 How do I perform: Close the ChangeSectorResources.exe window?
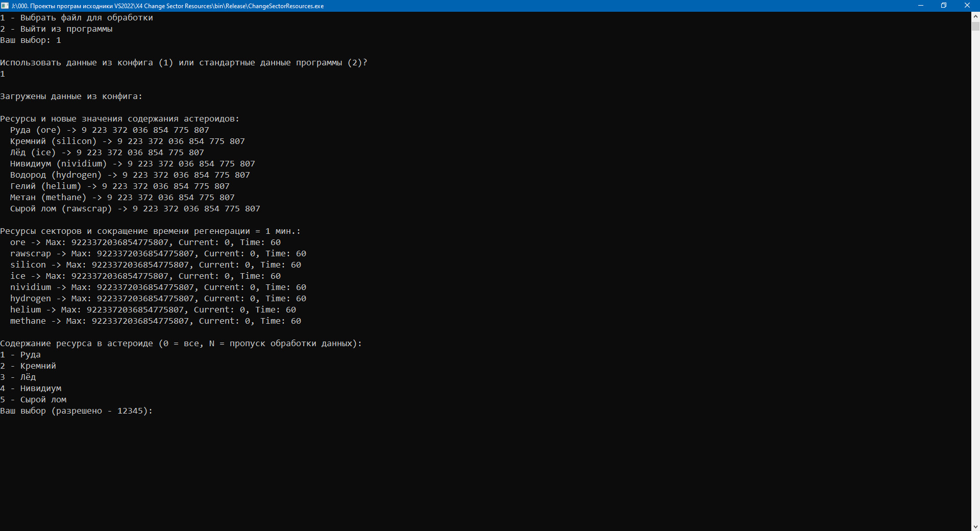967,6
